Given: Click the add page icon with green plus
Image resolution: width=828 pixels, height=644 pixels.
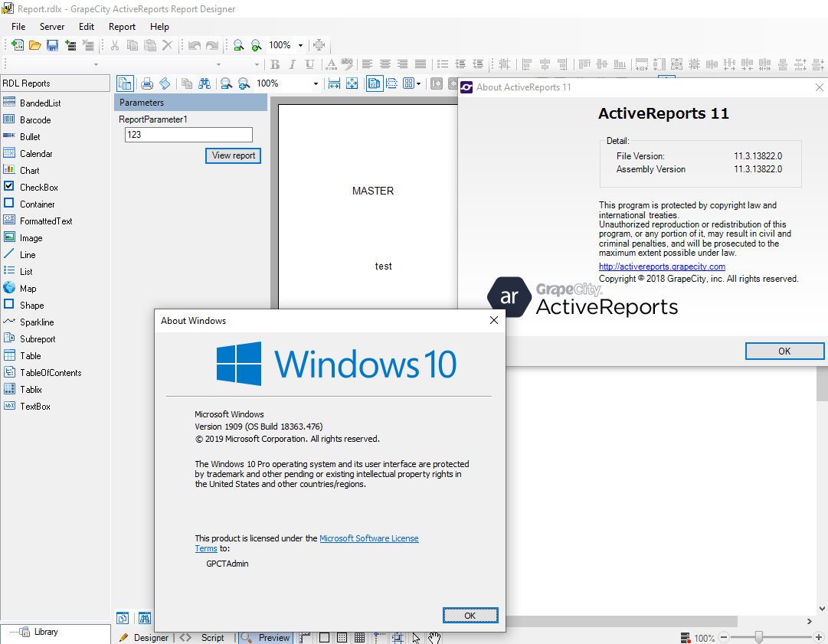Looking at the screenshot, I should point(70,45).
